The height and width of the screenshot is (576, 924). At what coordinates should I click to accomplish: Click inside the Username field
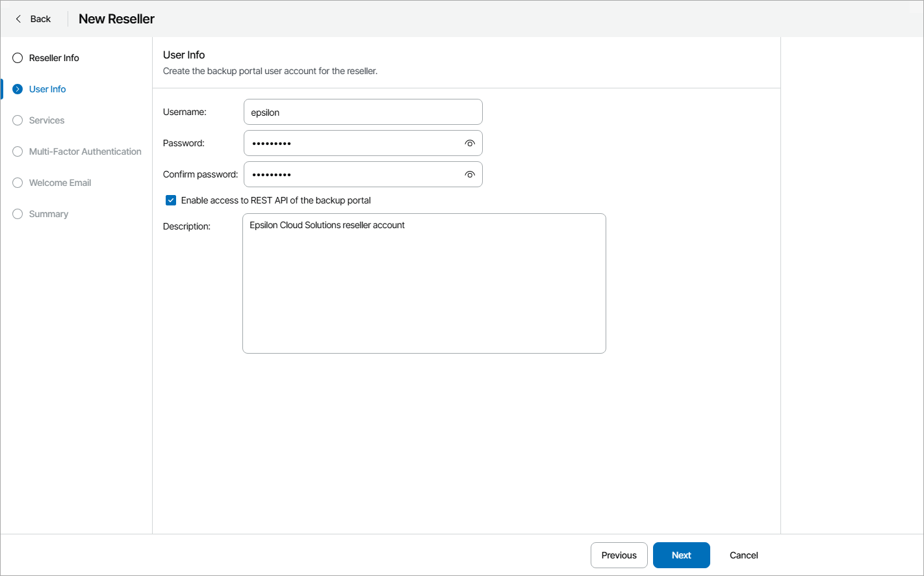point(363,112)
